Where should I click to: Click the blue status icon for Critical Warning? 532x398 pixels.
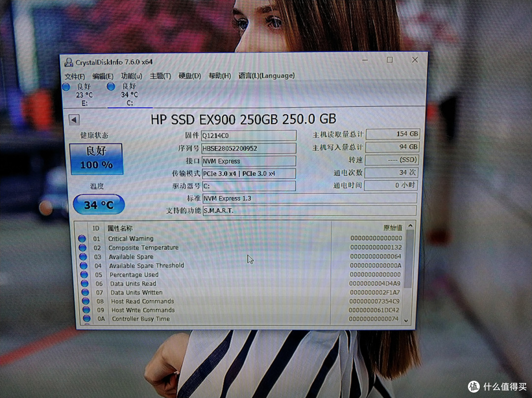click(82, 238)
